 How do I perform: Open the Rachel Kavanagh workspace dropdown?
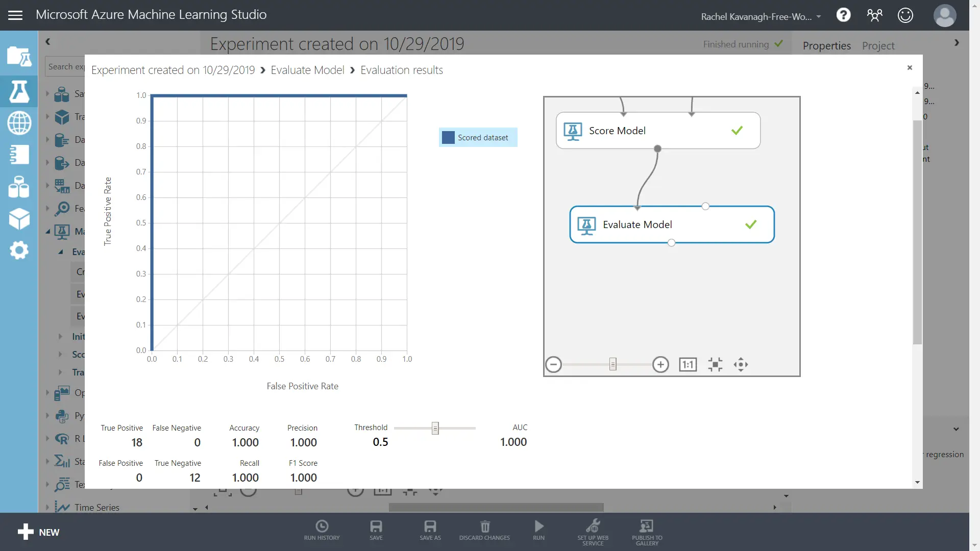coord(761,16)
